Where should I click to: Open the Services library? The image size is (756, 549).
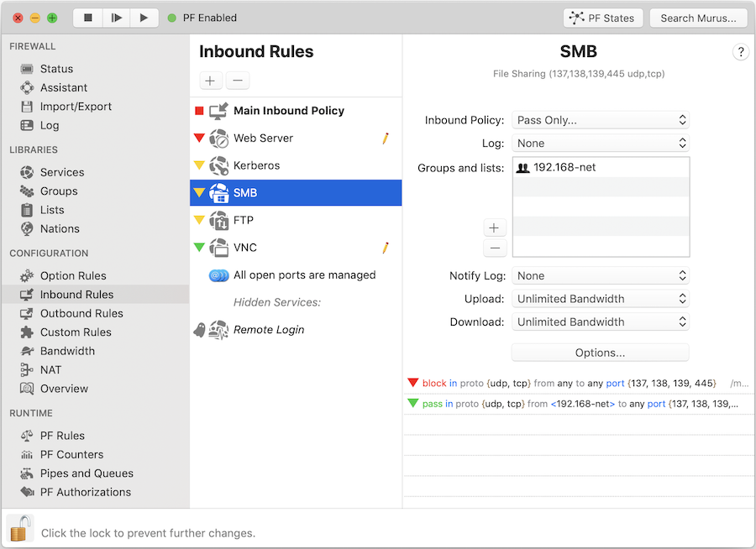click(61, 172)
